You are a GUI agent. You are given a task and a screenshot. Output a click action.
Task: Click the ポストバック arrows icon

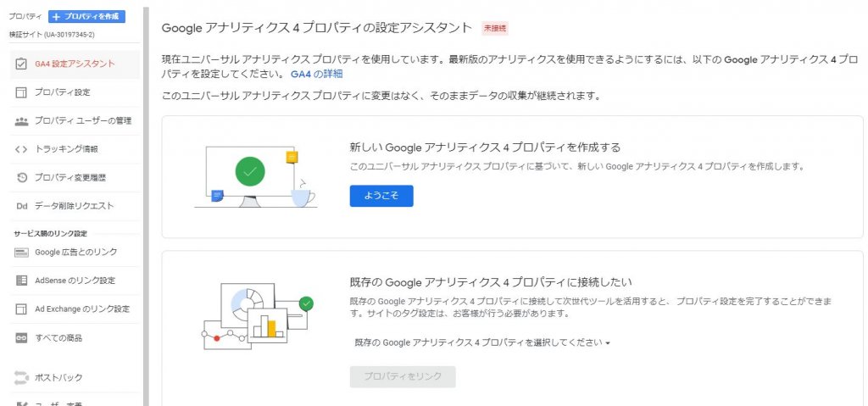pos(21,378)
